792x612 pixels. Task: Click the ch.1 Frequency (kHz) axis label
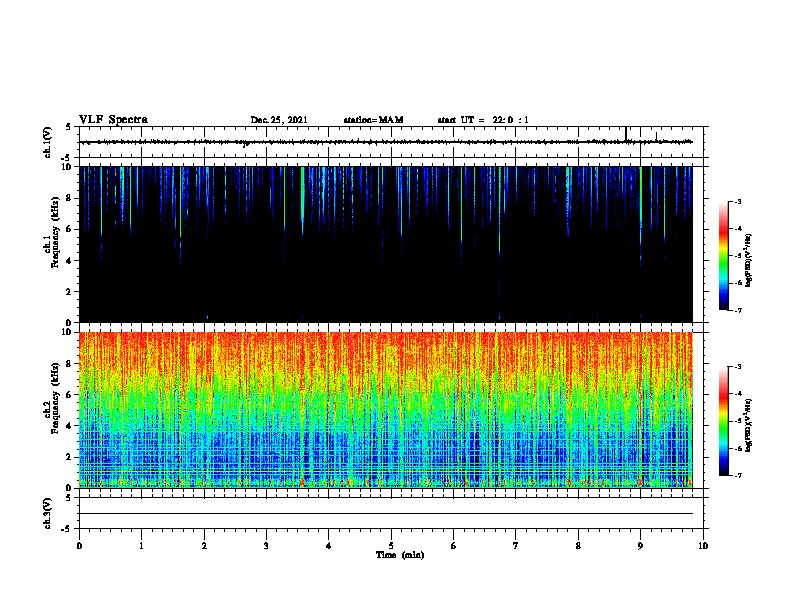pyautogui.click(x=52, y=232)
